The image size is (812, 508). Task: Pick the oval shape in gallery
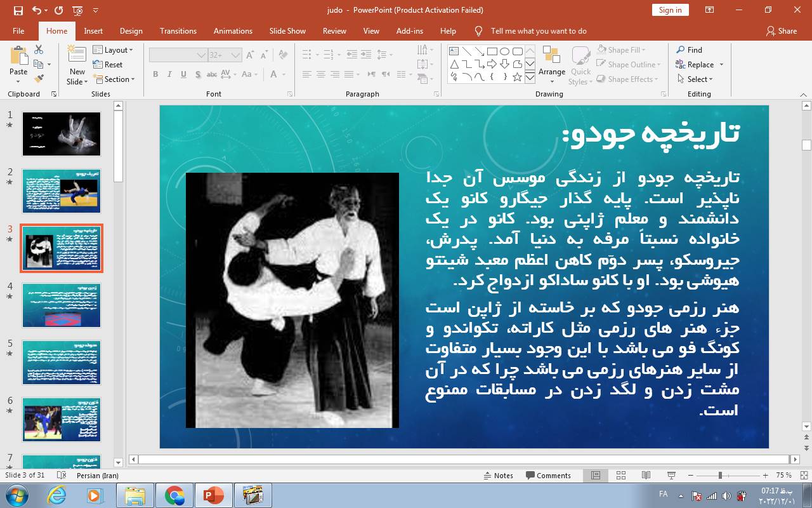504,51
